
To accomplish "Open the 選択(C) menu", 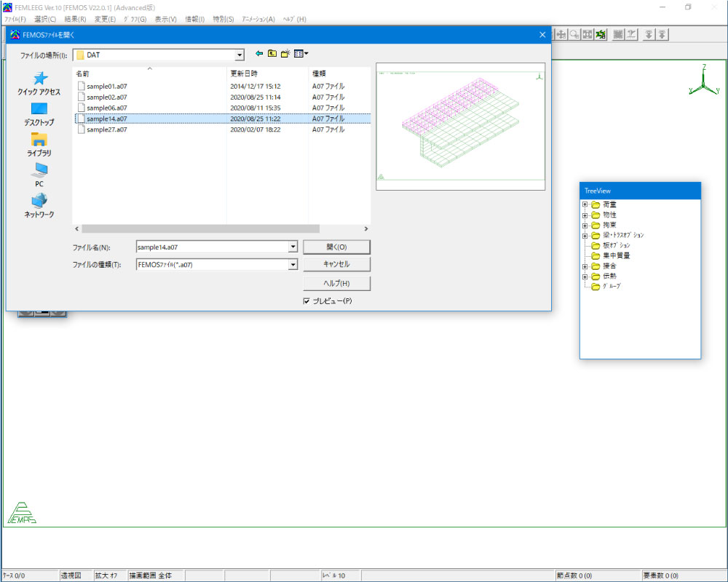I will click(45, 19).
